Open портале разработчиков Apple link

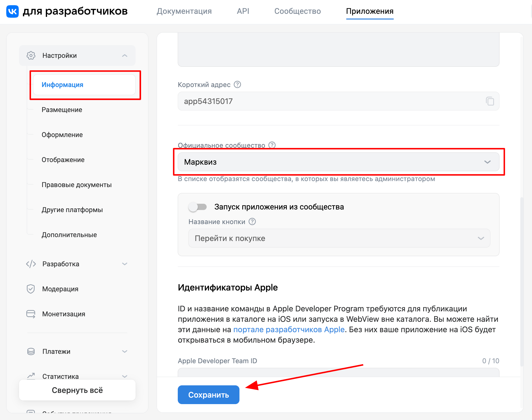click(289, 330)
